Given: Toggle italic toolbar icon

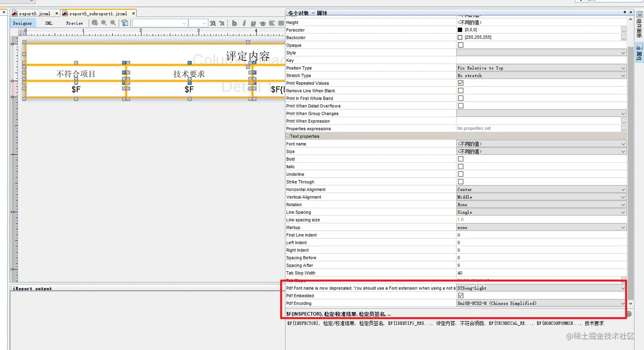Looking at the screenshot, I should (x=244, y=23).
